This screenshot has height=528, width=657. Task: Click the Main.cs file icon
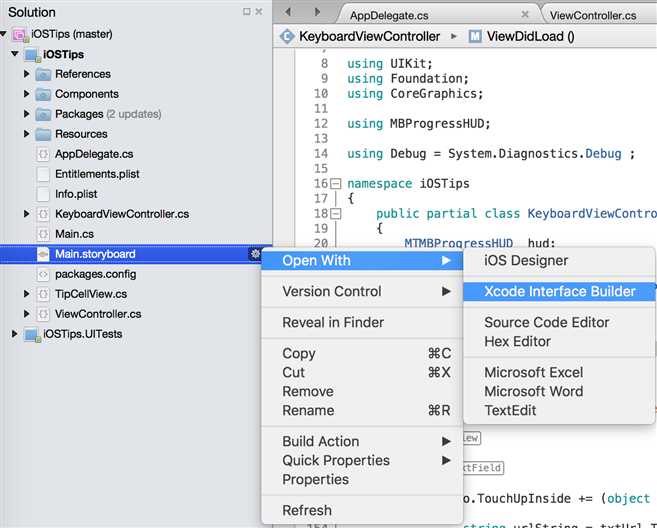(x=43, y=234)
